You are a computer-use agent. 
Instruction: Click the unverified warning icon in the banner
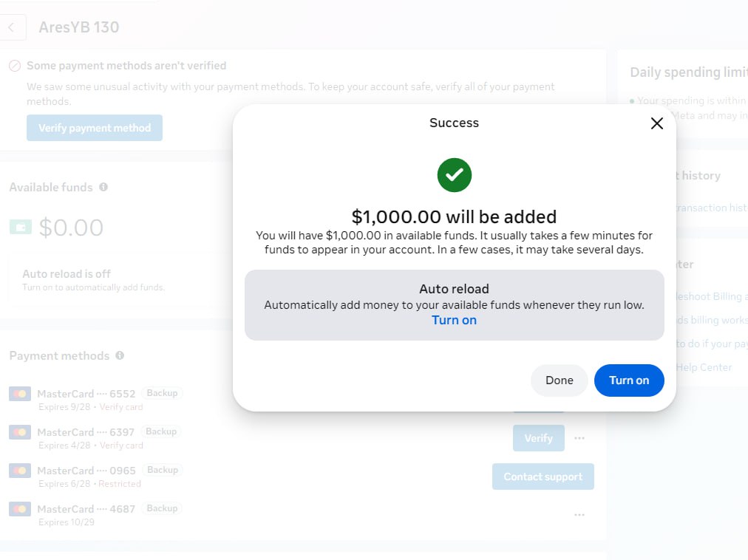(15, 66)
